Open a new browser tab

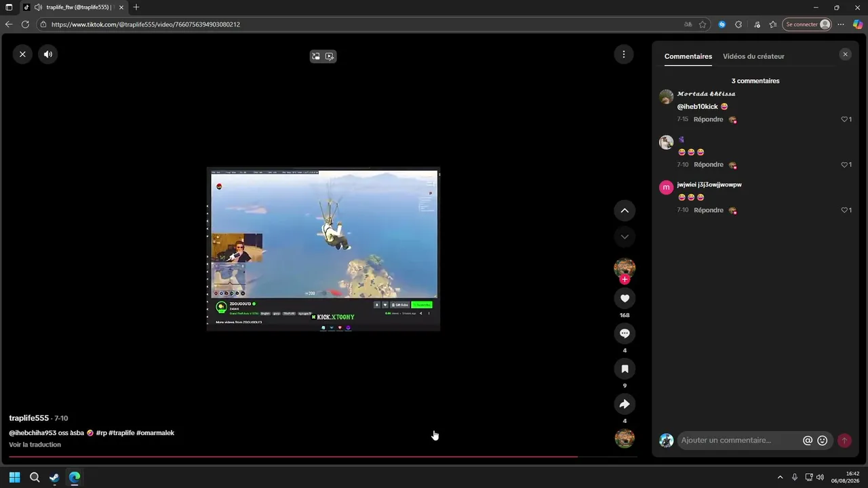tap(136, 7)
